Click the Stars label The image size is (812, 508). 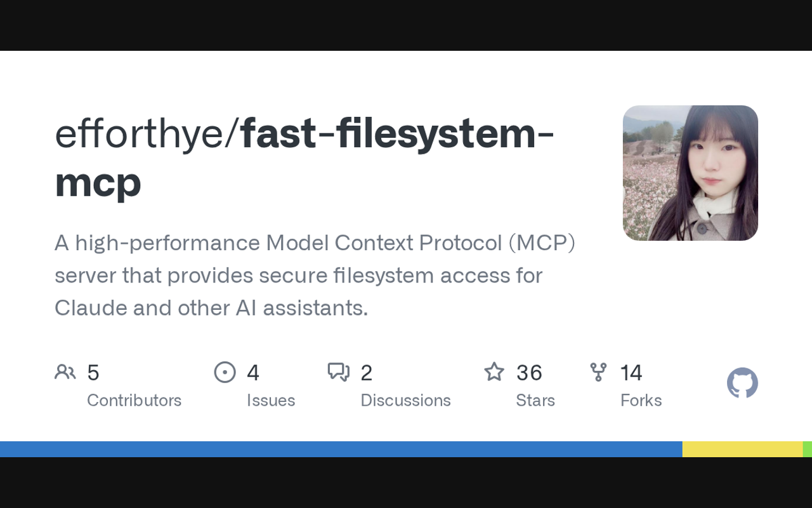click(535, 400)
